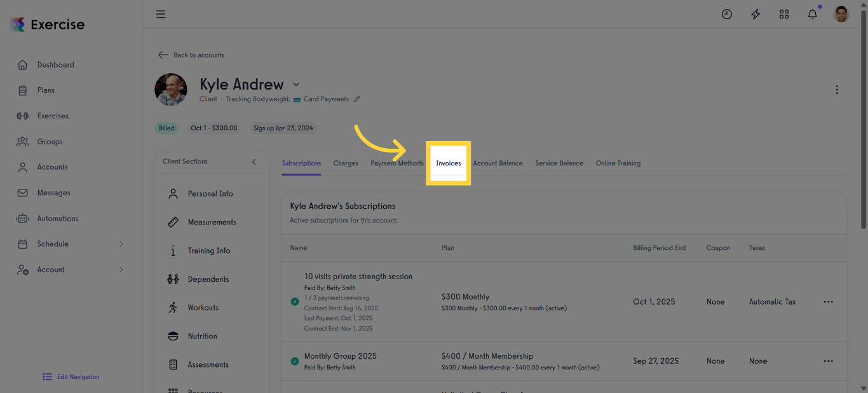The height and width of the screenshot is (393, 868).
Task: Switch to the Charges tab
Action: pyautogui.click(x=346, y=163)
